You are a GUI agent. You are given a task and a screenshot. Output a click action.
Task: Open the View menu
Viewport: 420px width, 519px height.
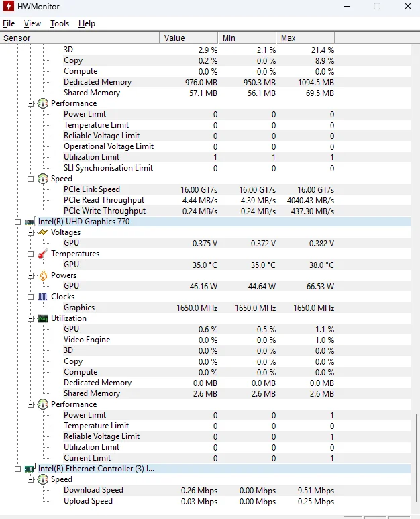(x=32, y=23)
